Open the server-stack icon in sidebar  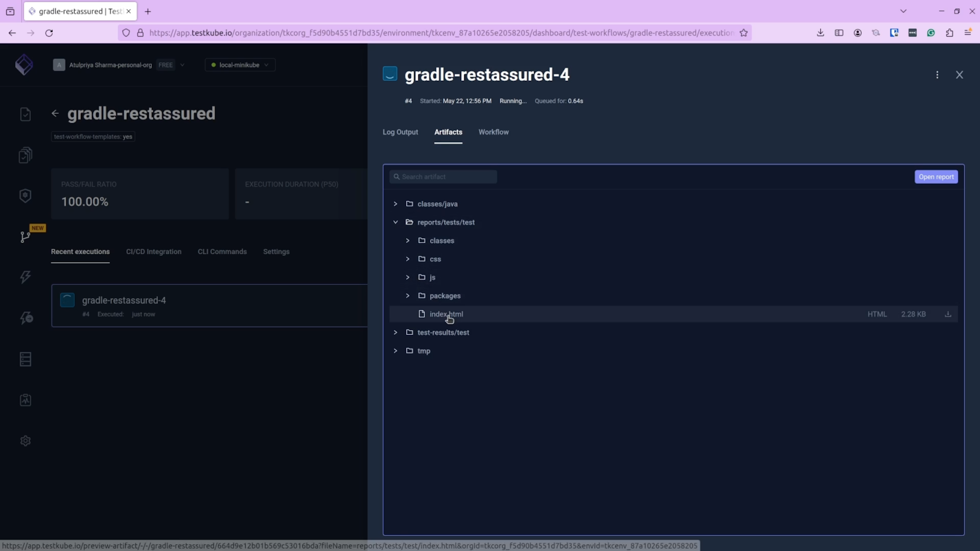point(25,359)
